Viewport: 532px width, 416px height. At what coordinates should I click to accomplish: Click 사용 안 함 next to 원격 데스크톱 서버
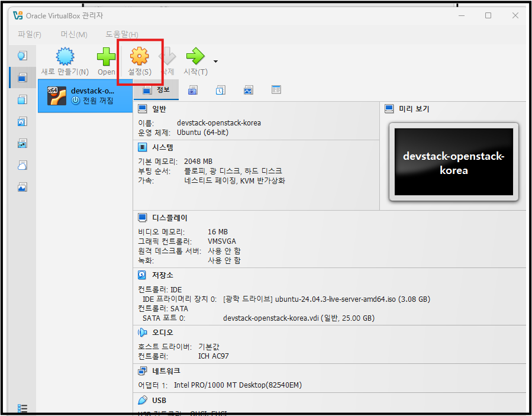(224, 251)
